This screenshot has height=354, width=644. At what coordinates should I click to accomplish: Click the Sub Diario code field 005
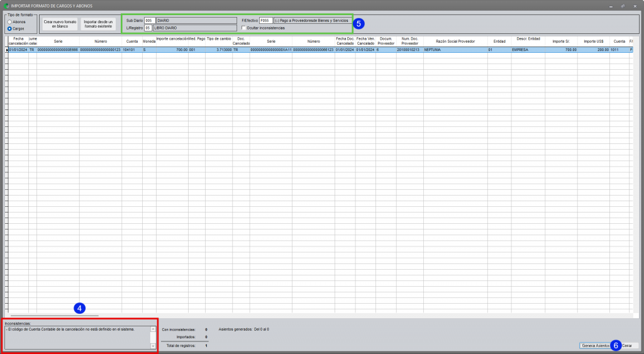pyautogui.click(x=150, y=21)
